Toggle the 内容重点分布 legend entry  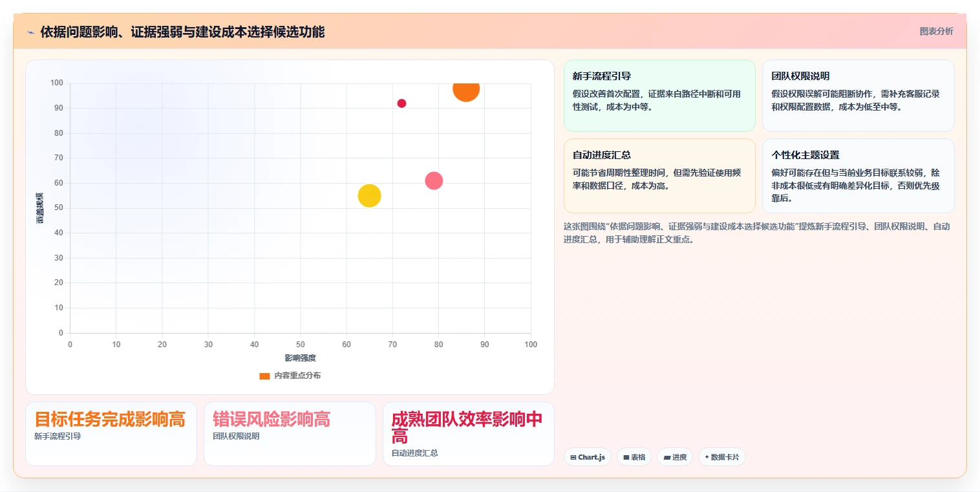[x=290, y=376]
